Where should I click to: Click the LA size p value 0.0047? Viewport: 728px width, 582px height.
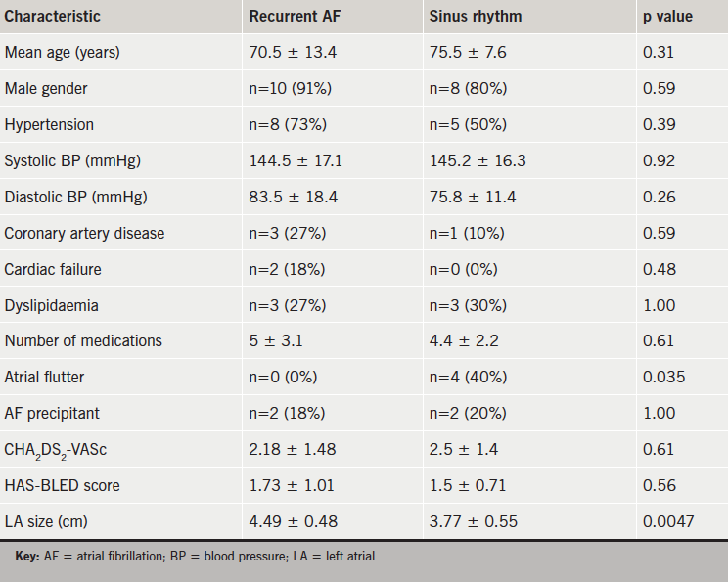668,521
